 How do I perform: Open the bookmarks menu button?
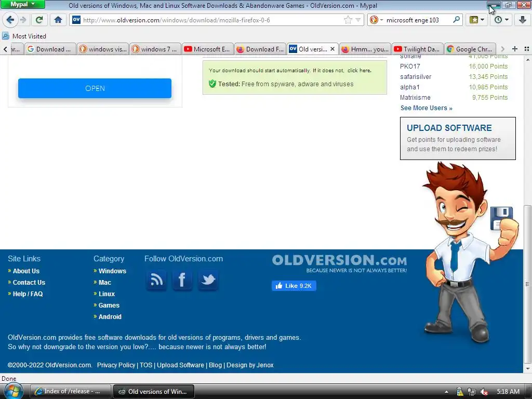pos(477,20)
